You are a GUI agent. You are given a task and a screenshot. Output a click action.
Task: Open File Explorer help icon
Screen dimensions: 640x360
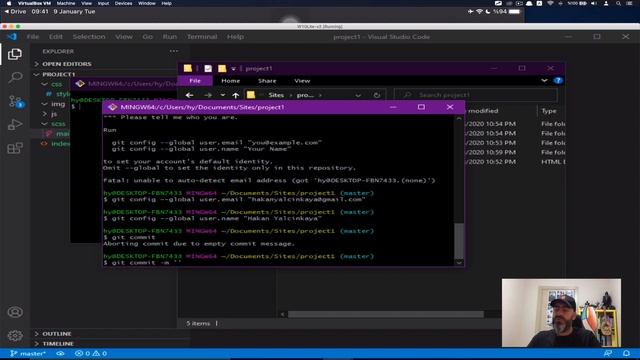click(x=558, y=80)
